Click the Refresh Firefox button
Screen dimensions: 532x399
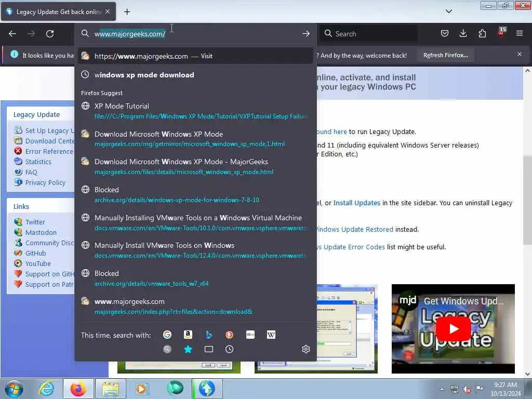click(x=445, y=55)
